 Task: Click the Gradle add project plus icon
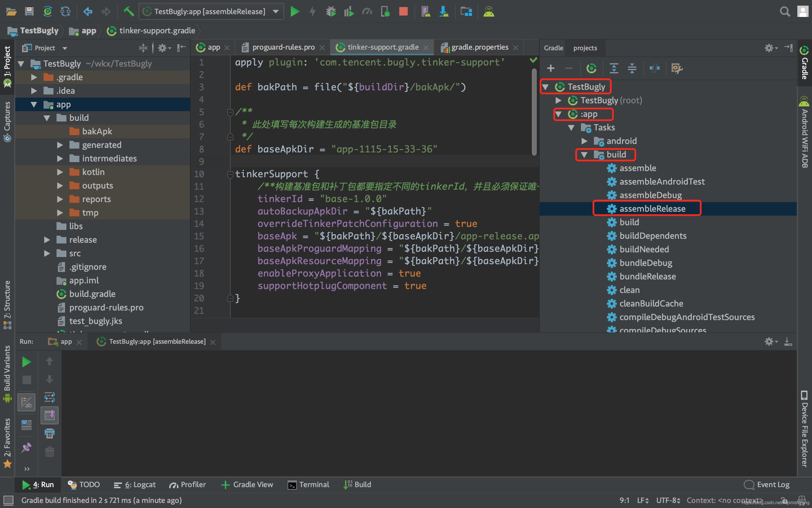(551, 68)
